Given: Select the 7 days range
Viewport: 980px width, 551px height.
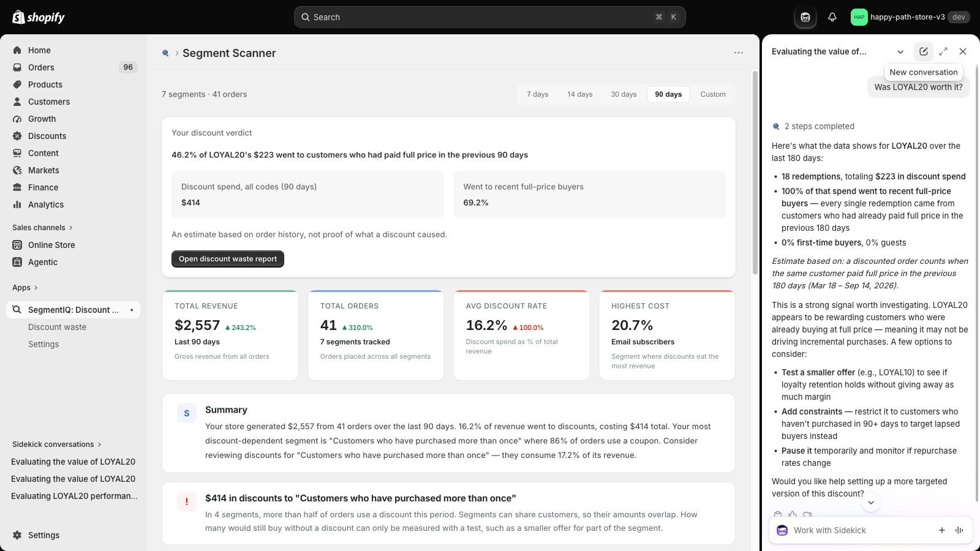Looking at the screenshot, I should click(537, 94).
